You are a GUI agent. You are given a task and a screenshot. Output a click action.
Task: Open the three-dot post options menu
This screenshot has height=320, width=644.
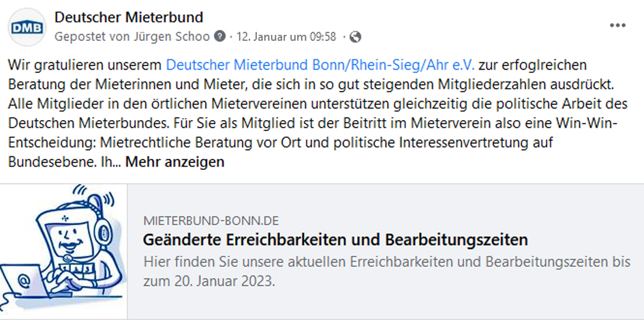pos(617,25)
